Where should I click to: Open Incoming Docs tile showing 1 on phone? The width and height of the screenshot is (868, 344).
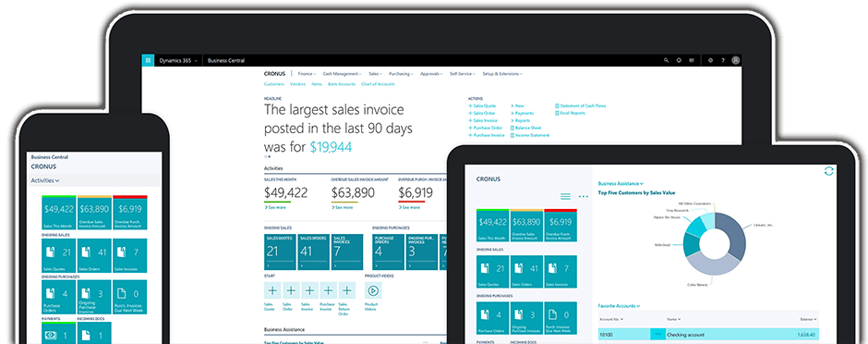tap(94, 333)
